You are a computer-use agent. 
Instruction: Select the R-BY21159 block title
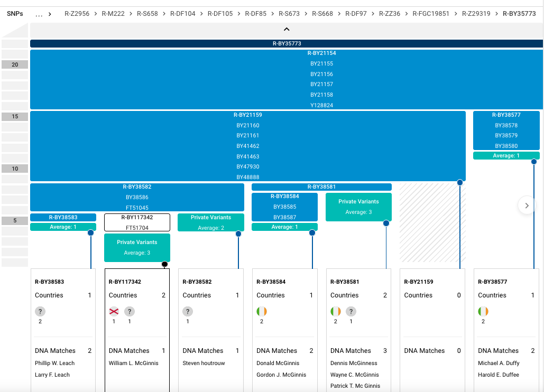click(248, 115)
